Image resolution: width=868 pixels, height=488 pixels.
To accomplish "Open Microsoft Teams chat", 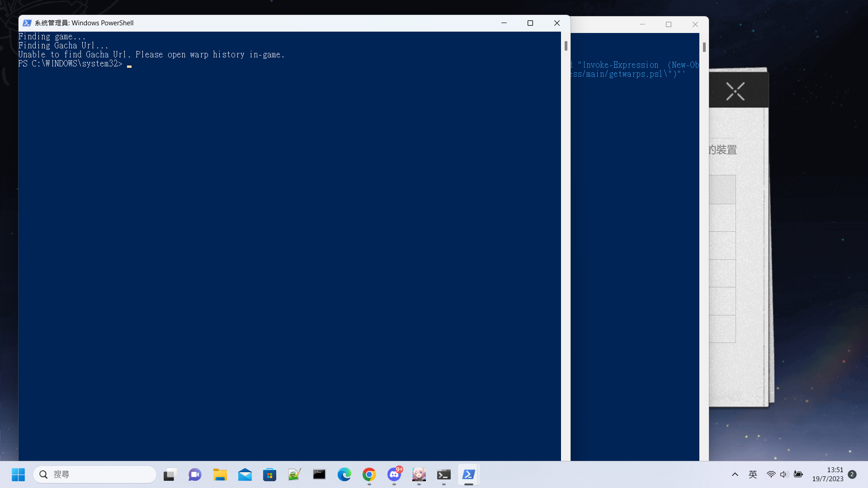I will (x=194, y=474).
